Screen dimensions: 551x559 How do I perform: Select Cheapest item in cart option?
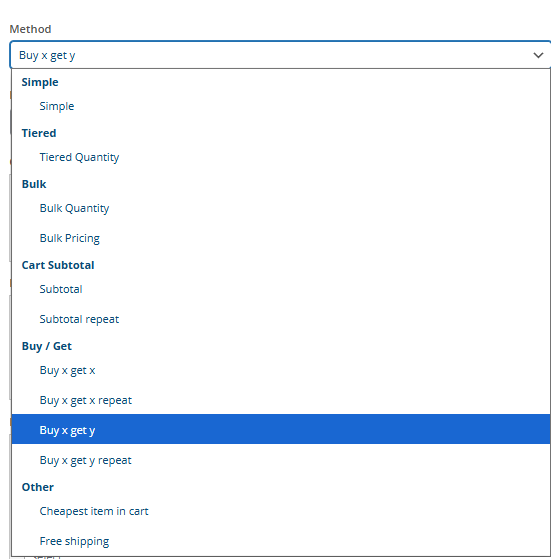281,511
